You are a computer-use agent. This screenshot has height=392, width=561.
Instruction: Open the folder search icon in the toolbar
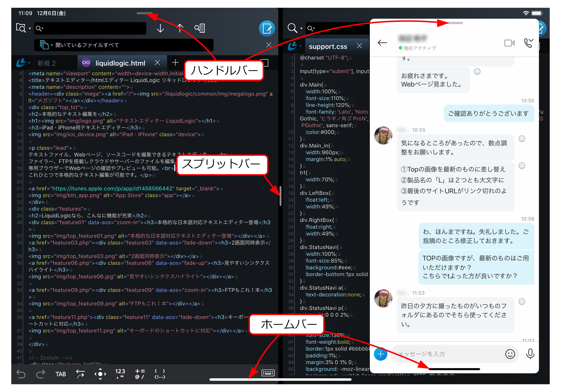point(21,28)
